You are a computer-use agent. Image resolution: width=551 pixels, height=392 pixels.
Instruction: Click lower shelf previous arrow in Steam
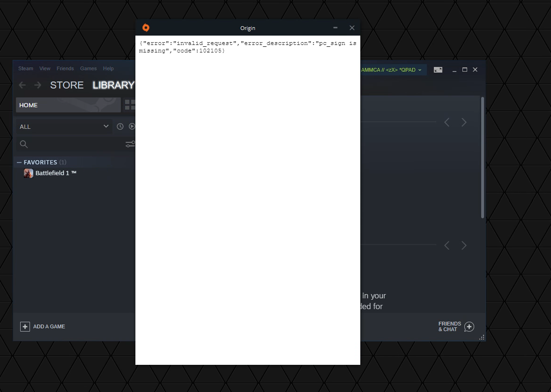pos(447,245)
